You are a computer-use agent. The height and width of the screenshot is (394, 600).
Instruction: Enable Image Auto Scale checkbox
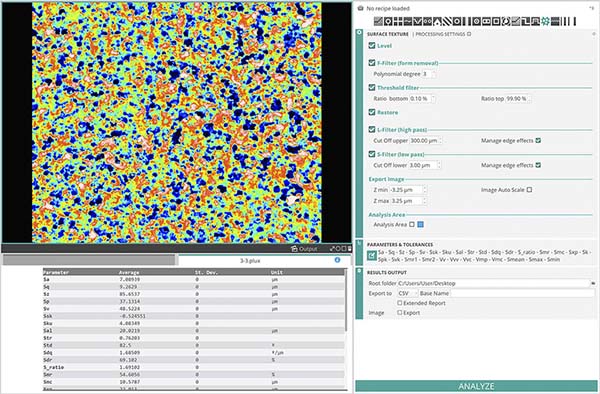529,190
